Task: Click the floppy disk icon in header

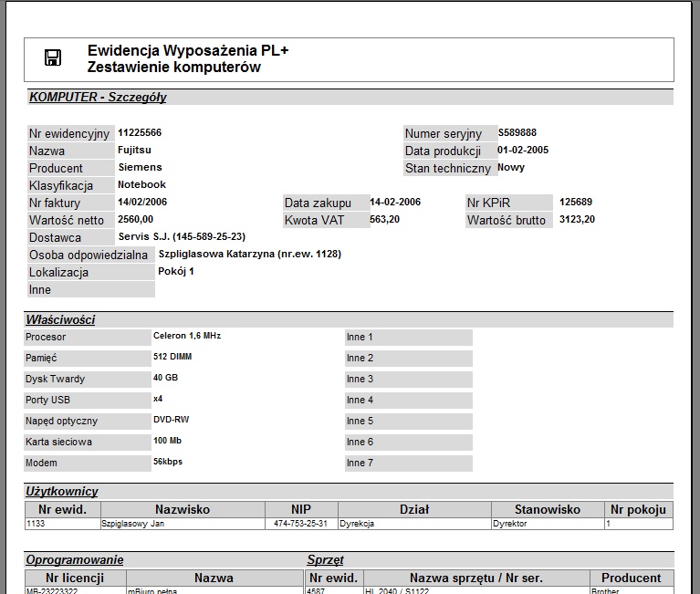Action: (x=53, y=57)
